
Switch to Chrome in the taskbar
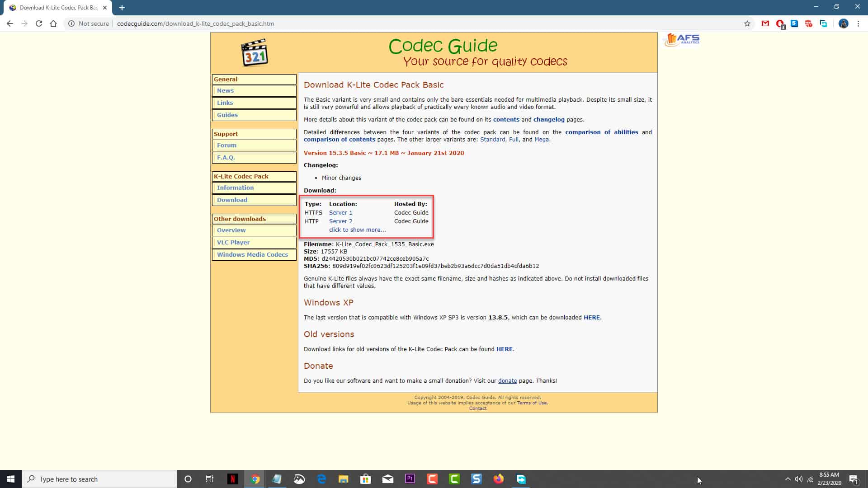pyautogui.click(x=255, y=479)
